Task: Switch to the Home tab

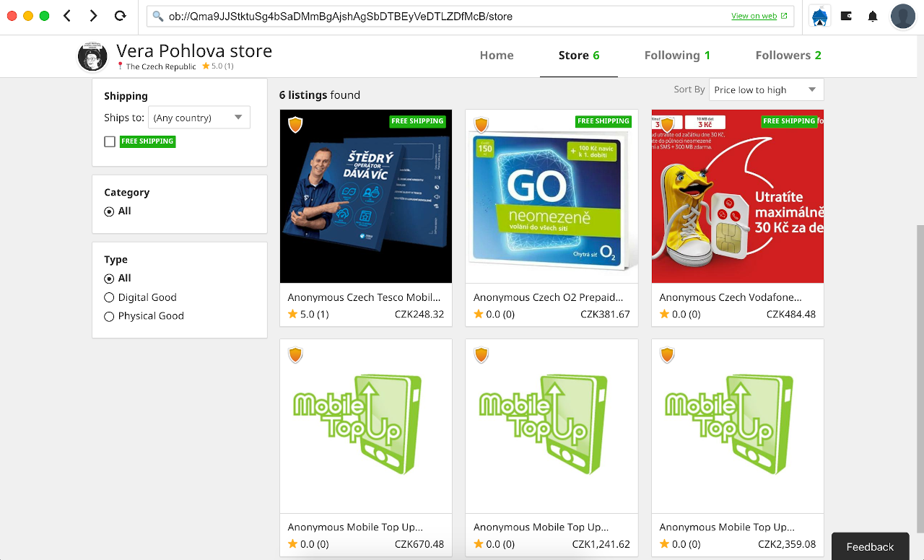Action: click(497, 55)
